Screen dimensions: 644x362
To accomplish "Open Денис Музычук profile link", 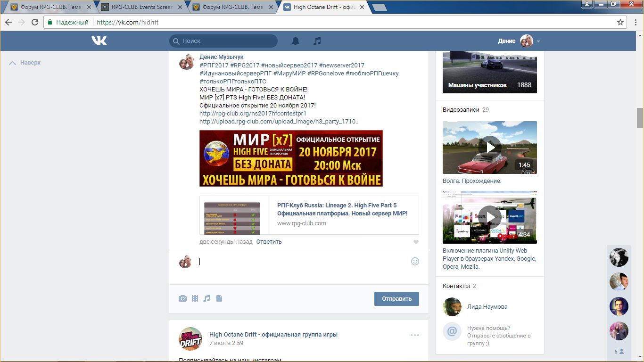I will pyautogui.click(x=222, y=57).
